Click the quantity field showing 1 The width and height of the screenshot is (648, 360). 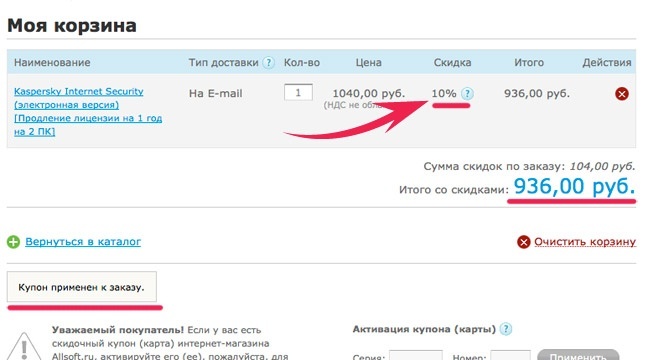(x=298, y=92)
